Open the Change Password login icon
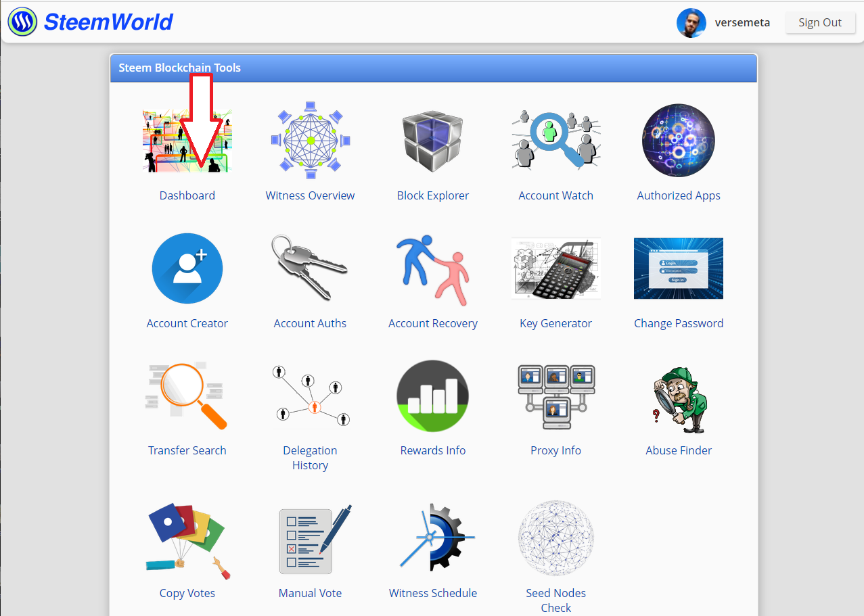Screen dimensions: 864x616 click(x=679, y=268)
